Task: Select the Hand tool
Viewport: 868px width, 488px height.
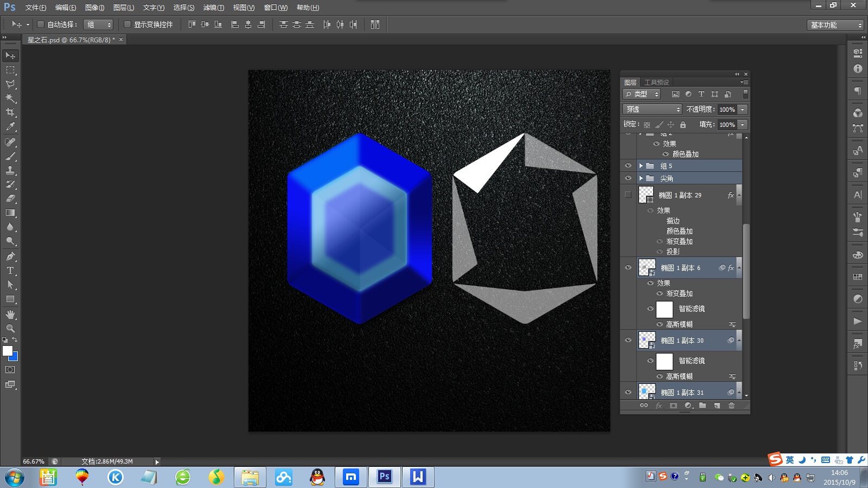Action: pos(10,314)
